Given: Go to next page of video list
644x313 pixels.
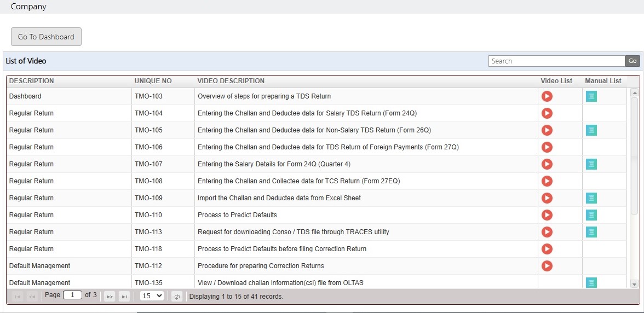Looking at the screenshot, I should [x=110, y=296].
